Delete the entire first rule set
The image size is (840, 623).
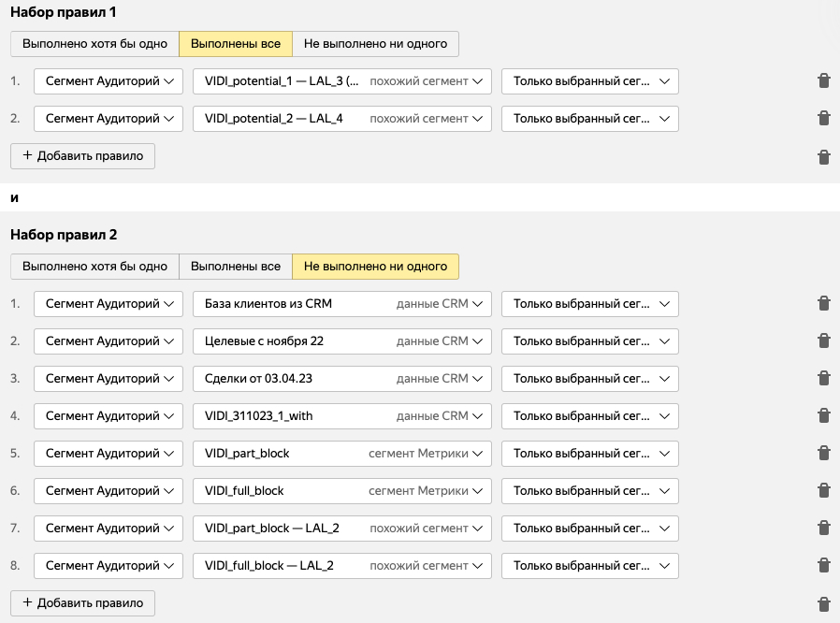(823, 157)
